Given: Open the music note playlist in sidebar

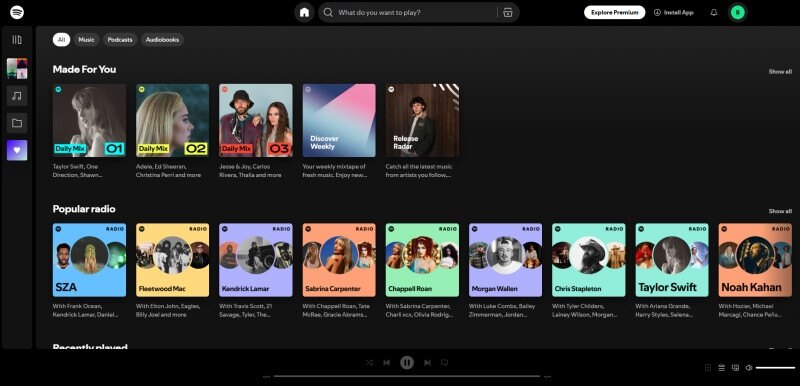Looking at the screenshot, I should (x=17, y=95).
